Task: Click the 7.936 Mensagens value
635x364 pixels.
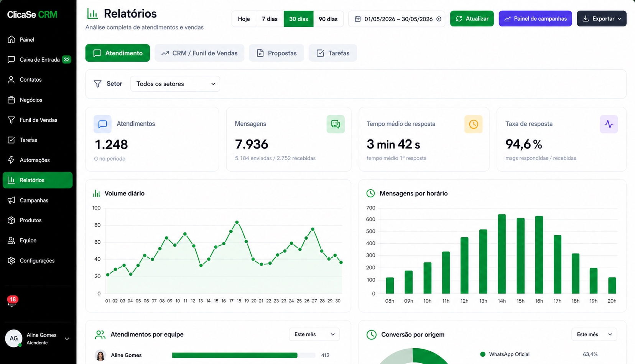Action: point(252,144)
